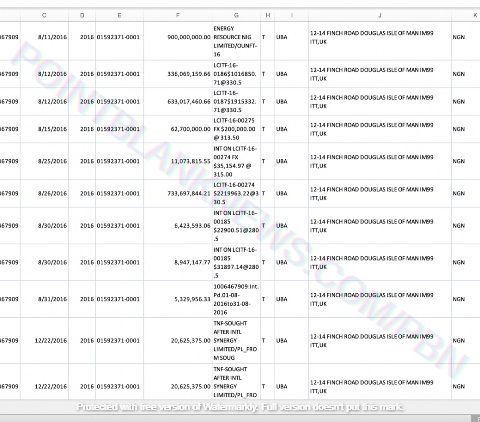Click the LCITF-16-00275 FX $200,000.00 cell

tap(236, 129)
